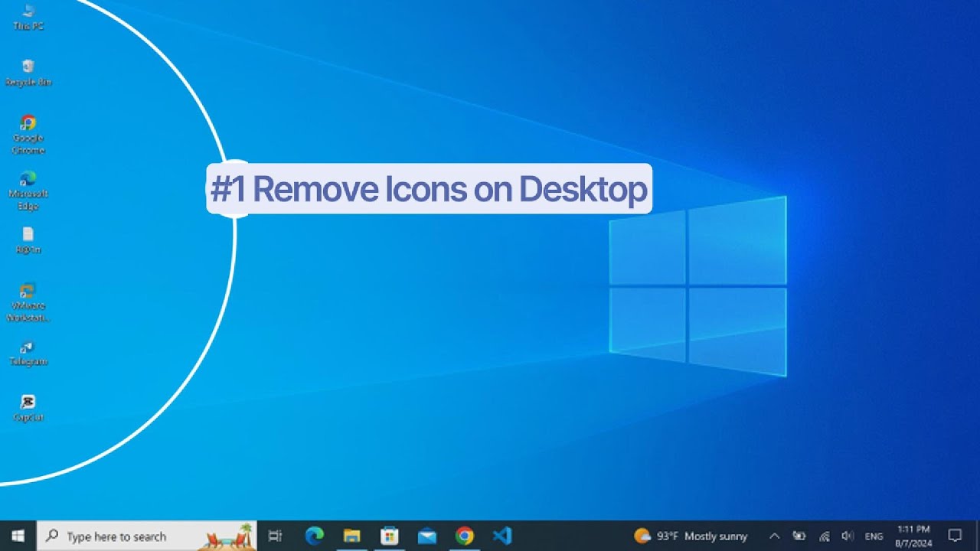This screenshot has width=980, height=551.
Task: Select the Microsoft Edge desktop shortcut
Action: tap(28, 191)
